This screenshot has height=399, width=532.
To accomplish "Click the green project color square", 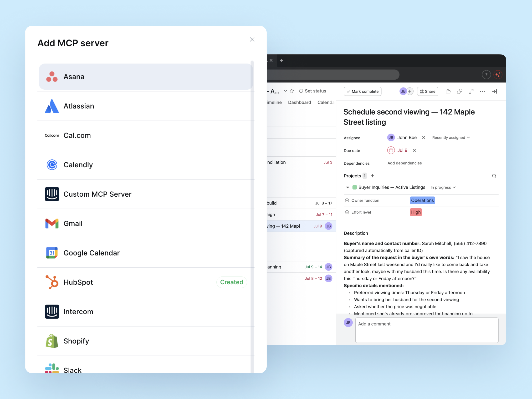I will coord(354,187).
